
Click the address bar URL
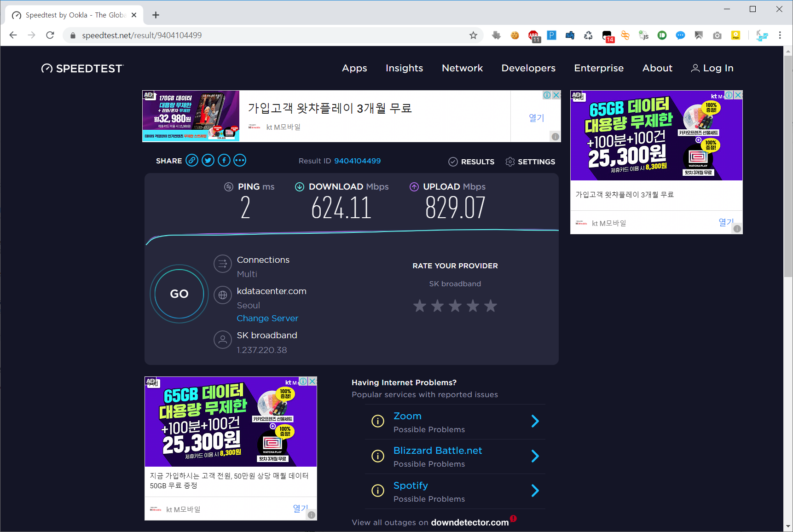pyautogui.click(x=142, y=35)
